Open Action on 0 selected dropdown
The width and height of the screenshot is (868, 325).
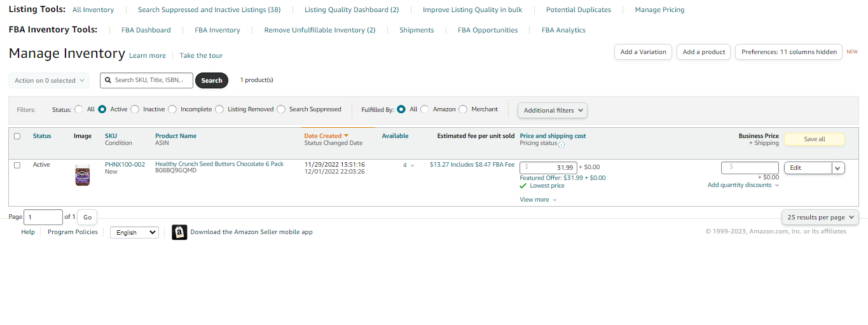(x=49, y=81)
